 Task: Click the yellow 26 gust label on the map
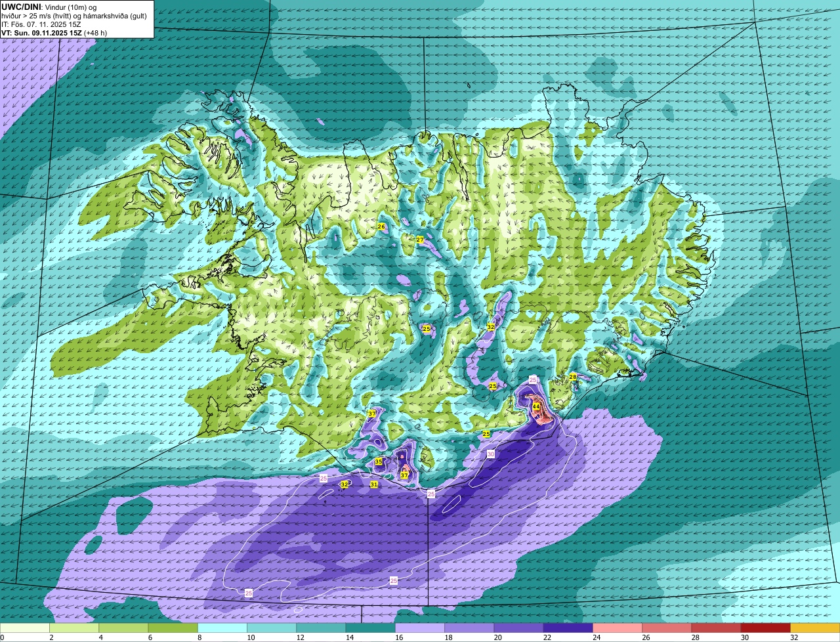coord(381,227)
